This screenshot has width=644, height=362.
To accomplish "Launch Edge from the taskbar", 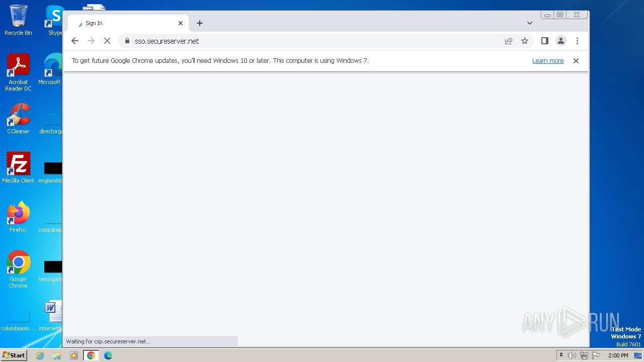I will pos(108,355).
